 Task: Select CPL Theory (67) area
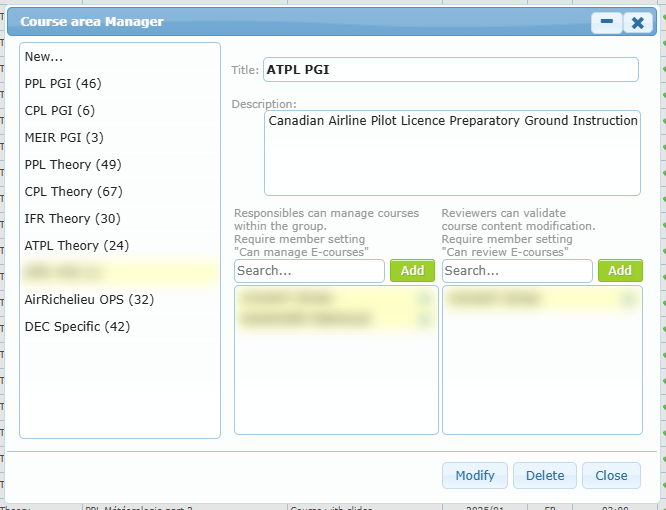coord(120,192)
